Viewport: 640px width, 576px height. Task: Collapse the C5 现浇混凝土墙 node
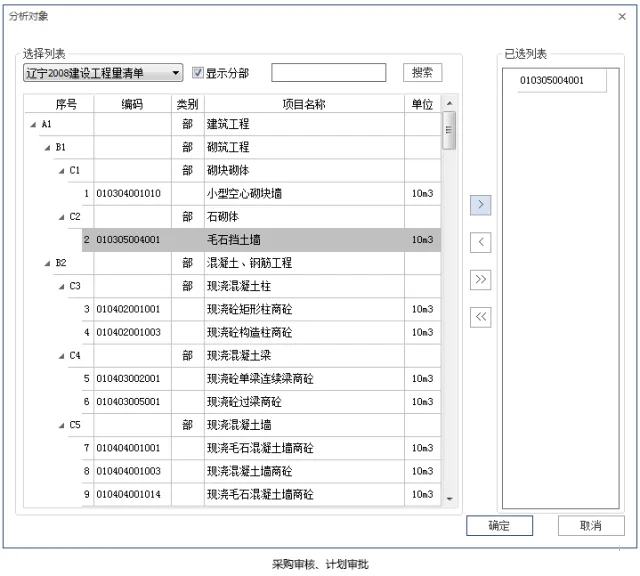click(62, 426)
